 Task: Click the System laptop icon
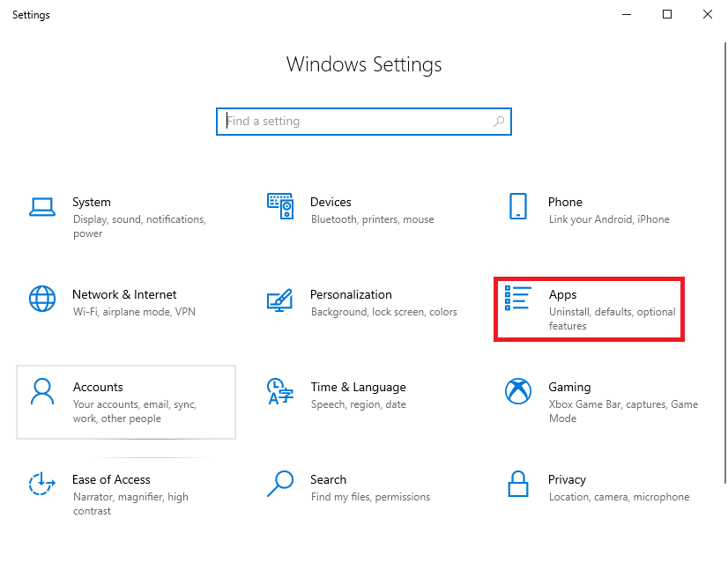pos(42,206)
